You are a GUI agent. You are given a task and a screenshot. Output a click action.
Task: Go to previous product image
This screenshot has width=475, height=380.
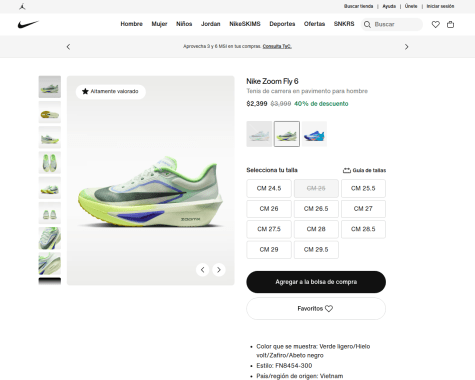[x=202, y=270]
